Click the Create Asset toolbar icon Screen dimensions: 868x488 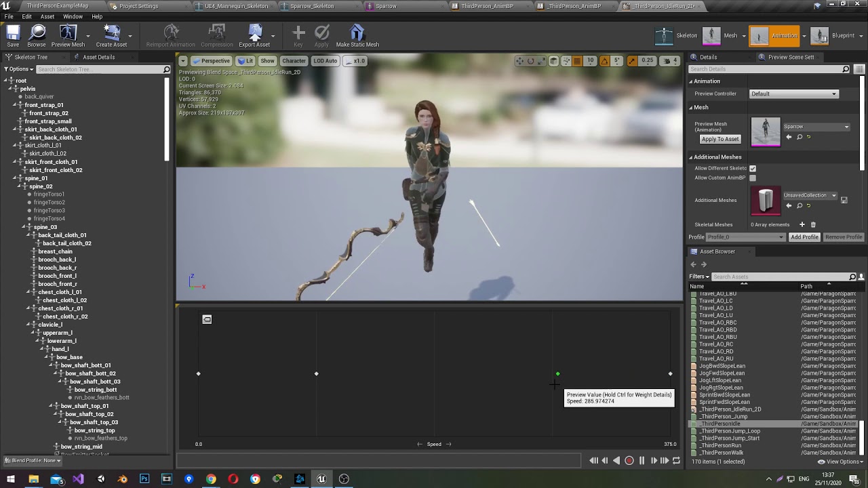pos(111,35)
